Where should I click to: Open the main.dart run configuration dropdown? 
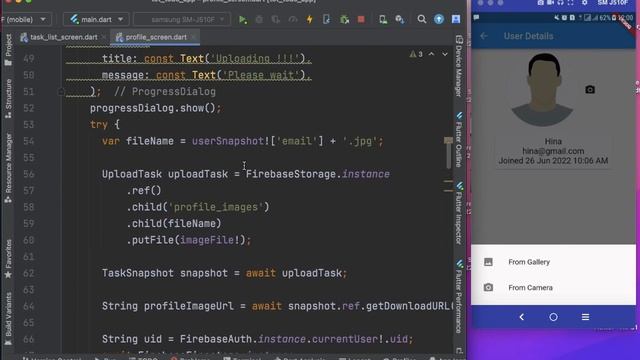coord(96,19)
